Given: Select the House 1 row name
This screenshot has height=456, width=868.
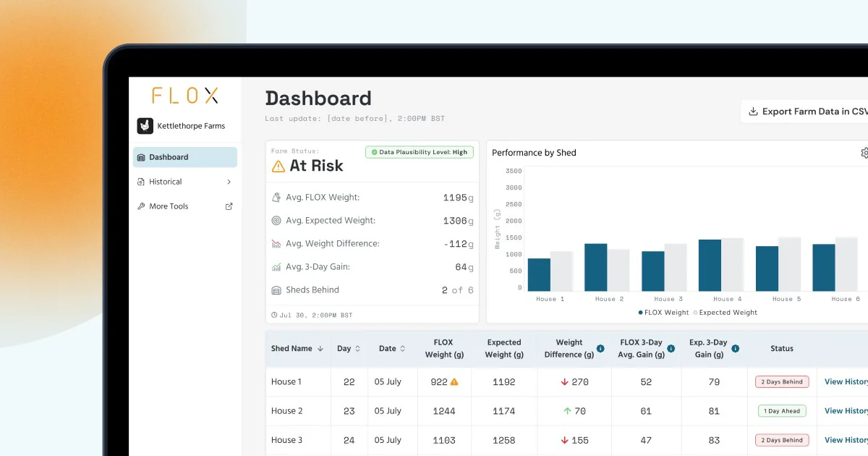Looking at the screenshot, I should 287,382.
